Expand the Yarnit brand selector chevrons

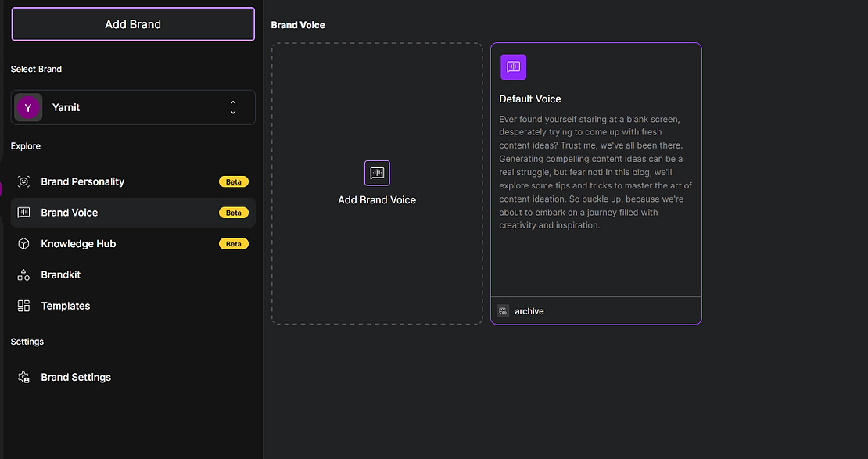[233, 107]
